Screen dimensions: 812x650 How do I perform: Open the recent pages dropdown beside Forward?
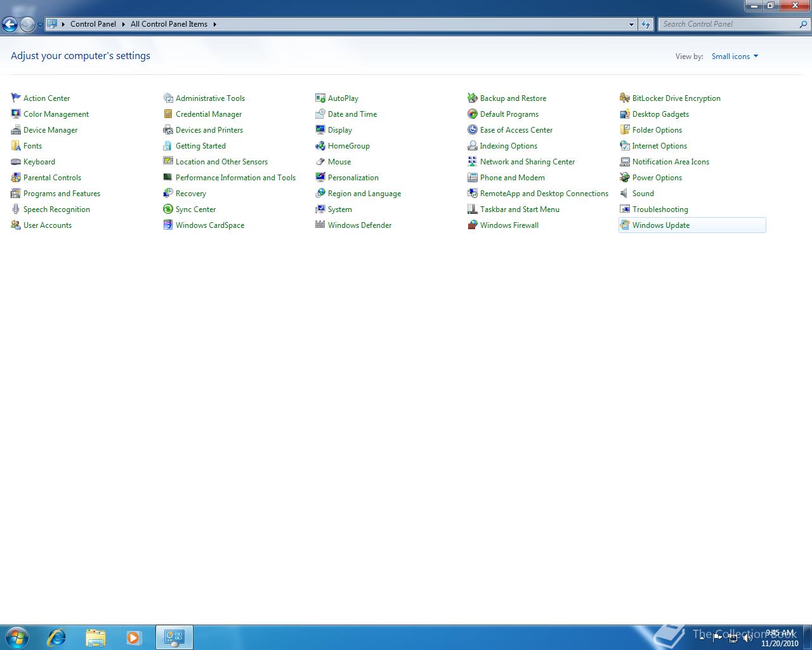point(40,24)
